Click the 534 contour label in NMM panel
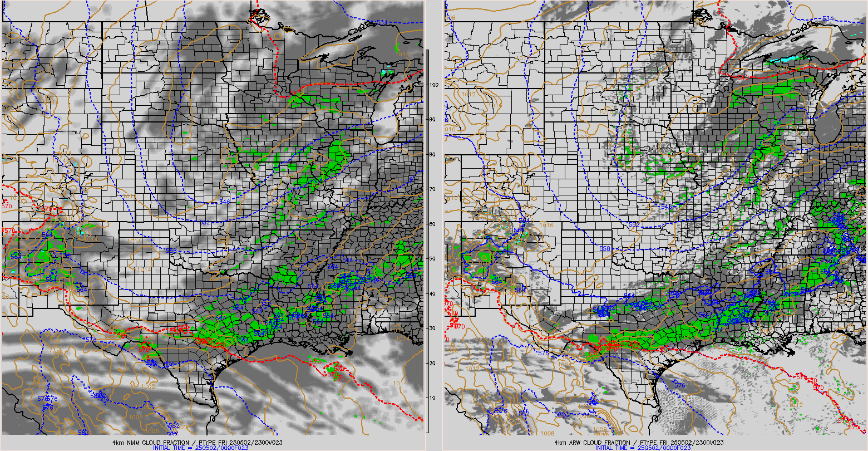 [382, 22]
